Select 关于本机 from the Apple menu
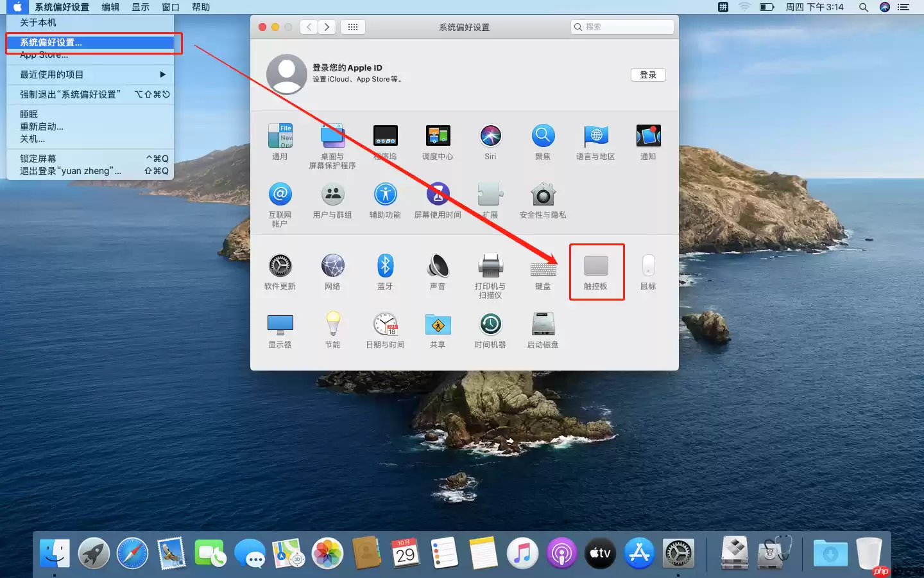Screen dimensions: 924x578 pos(38,22)
